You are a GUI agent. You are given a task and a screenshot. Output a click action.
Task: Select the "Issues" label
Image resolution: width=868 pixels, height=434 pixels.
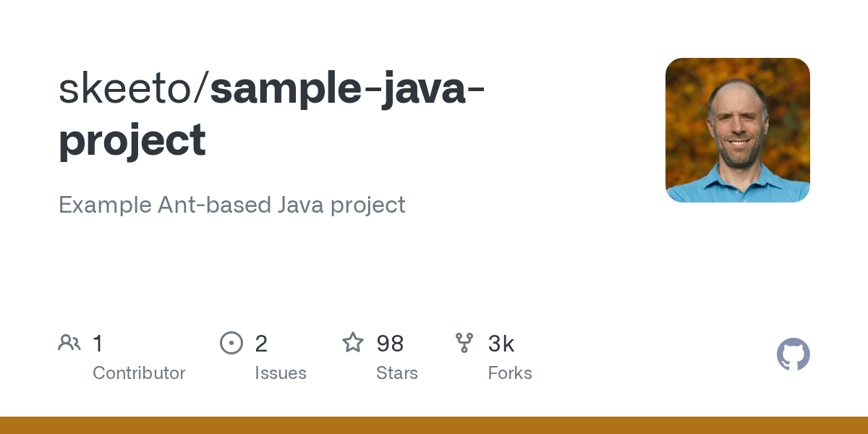(x=281, y=373)
